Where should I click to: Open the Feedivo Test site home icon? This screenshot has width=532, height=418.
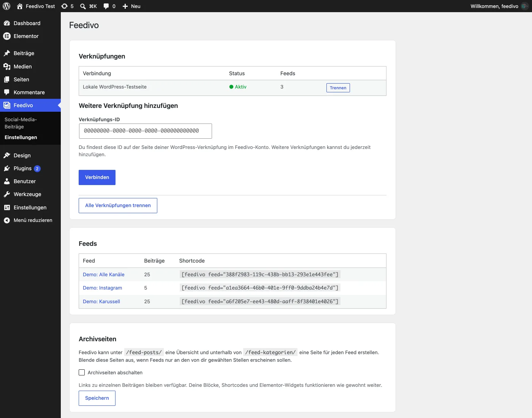[x=20, y=6]
